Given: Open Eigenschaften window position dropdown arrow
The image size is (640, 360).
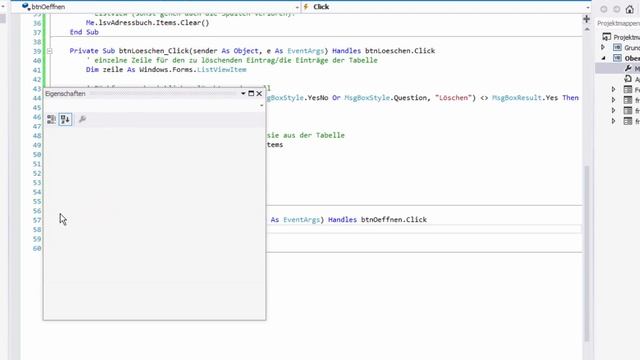Looking at the screenshot, I should 243,93.
